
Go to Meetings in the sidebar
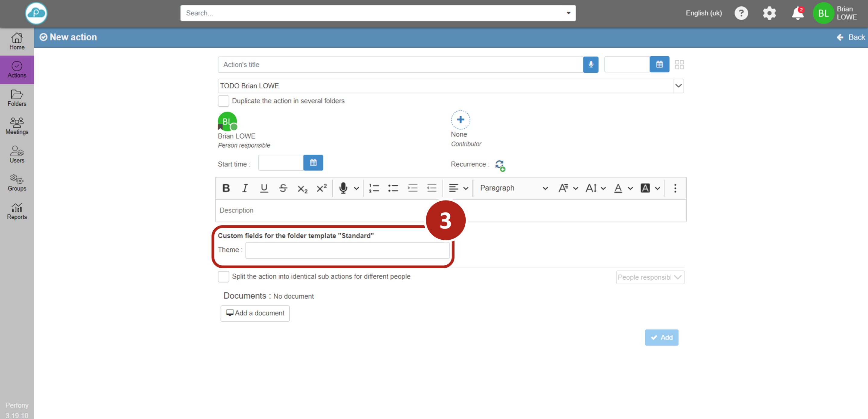click(17, 126)
